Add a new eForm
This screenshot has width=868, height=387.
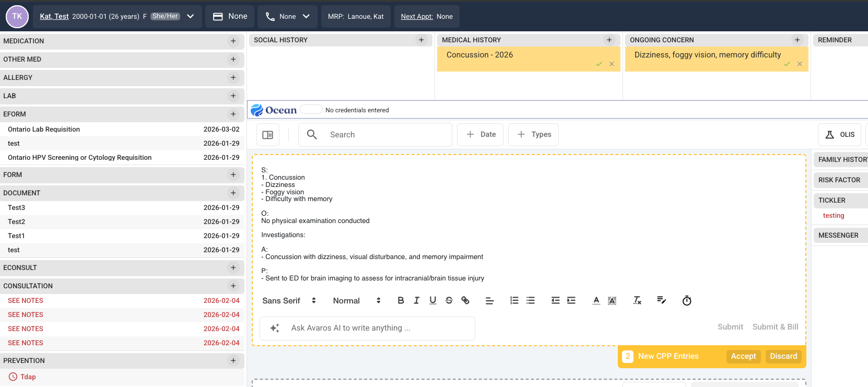(x=233, y=114)
